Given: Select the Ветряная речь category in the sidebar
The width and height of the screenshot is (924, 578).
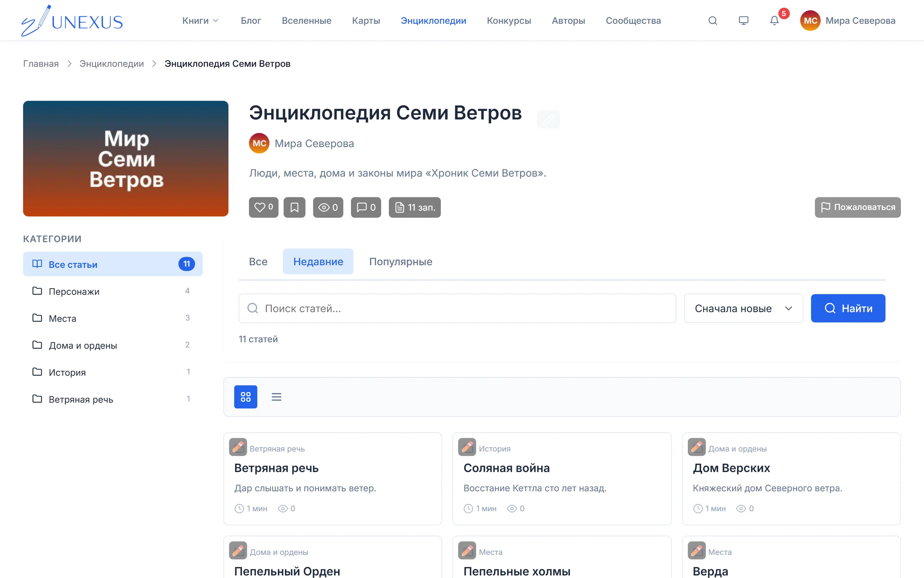Looking at the screenshot, I should point(113,399).
